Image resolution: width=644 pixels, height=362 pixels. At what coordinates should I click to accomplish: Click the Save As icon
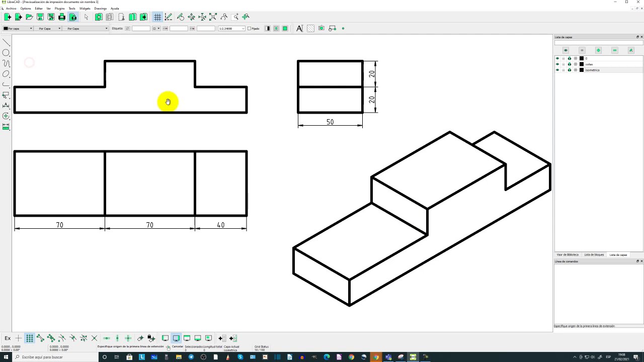[51, 17]
